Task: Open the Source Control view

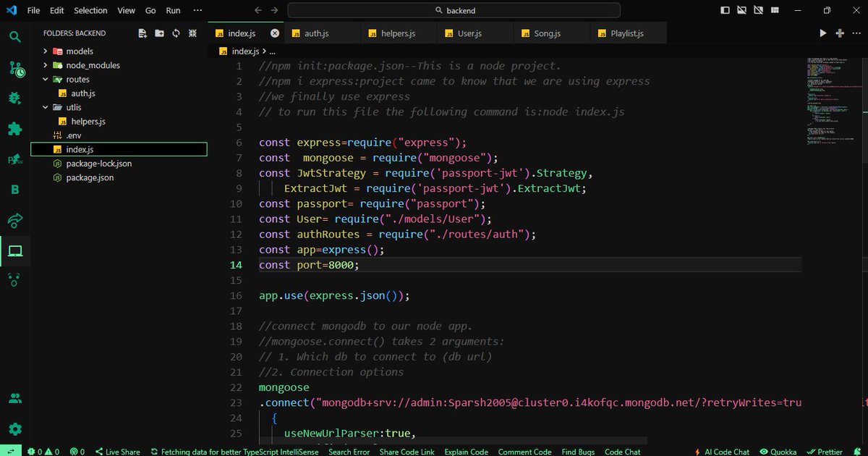Action: pos(16,68)
